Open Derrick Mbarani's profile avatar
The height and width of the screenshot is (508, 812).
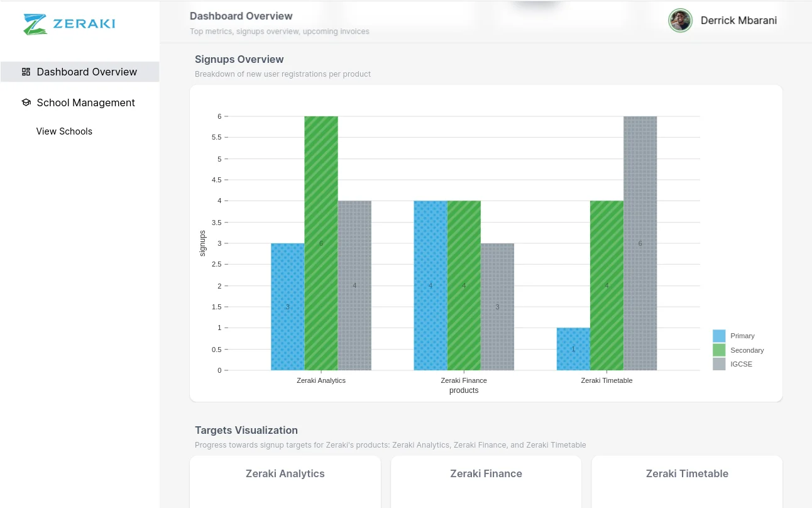(x=680, y=20)
